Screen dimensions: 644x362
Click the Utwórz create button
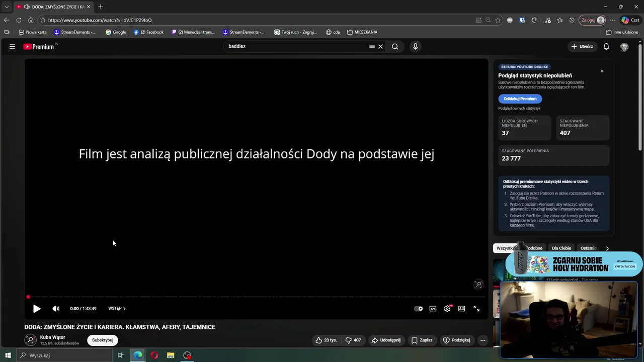coord(582,46)
